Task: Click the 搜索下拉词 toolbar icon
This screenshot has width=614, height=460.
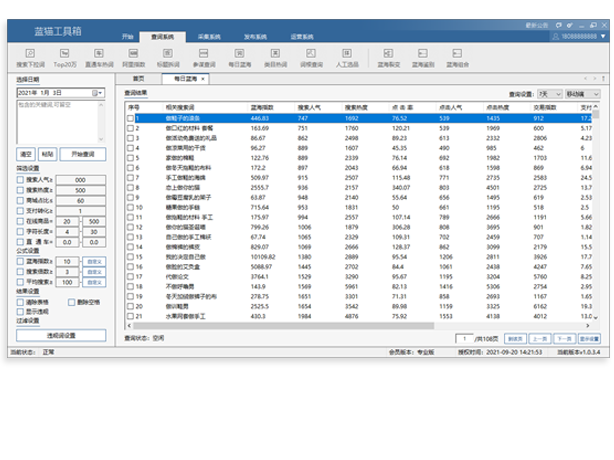Action: coord(30,53)
